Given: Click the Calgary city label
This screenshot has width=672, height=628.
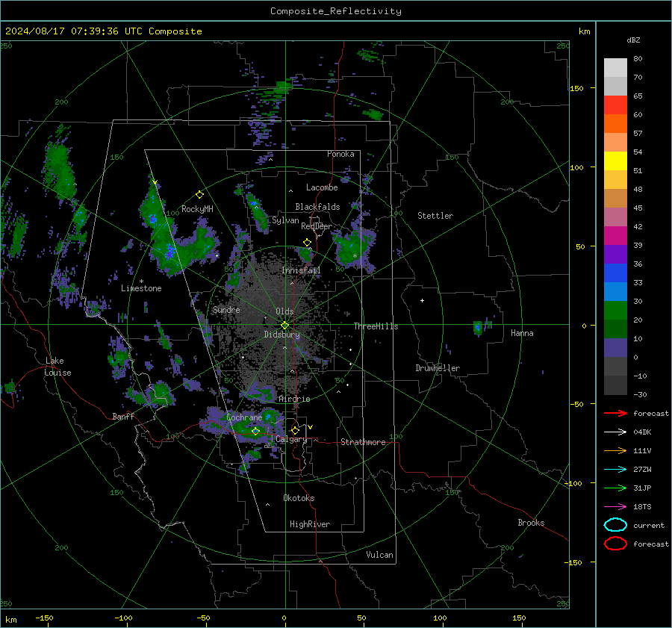Looking at the screenshot, I should coord(291,439).
